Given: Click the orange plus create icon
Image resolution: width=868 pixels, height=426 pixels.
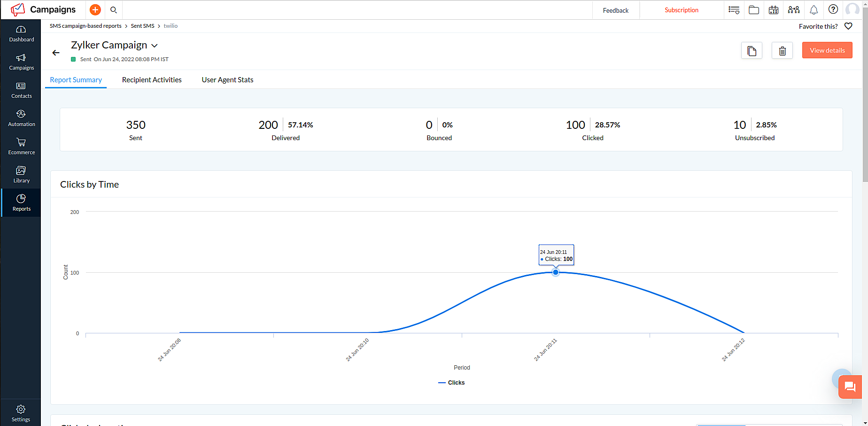Looking at the screenshot, I should click(x=95, y=9).
